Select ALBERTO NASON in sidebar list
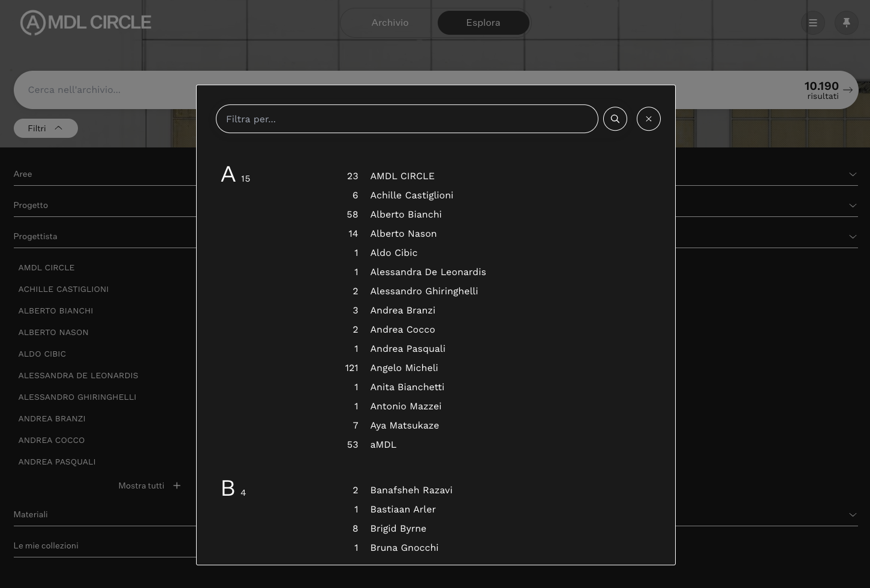 (x=53, y=332)
